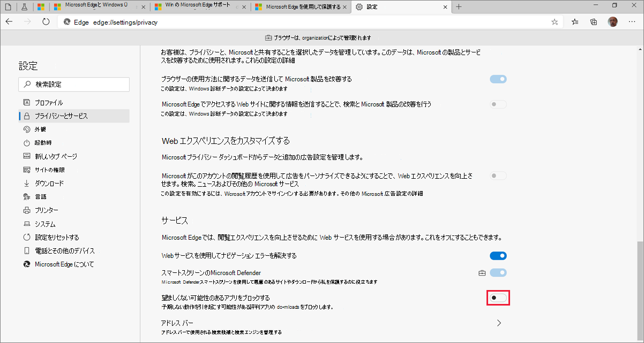644x343 pixels.
Task: Toggle ブラウザーの使用方法に関するデータを送信 switch
Action: pyautogui.click(x=498, y=79)
